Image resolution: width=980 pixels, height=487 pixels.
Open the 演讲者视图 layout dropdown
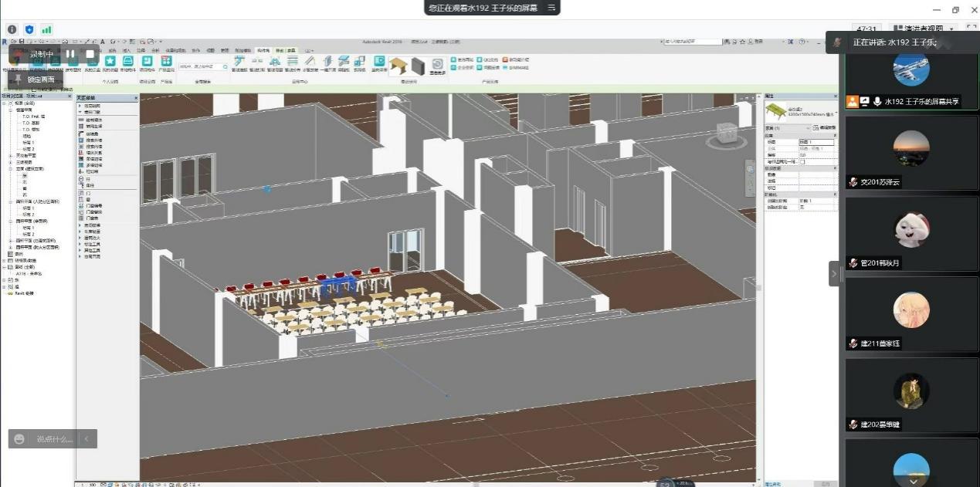pyautogui.click(x=923, y=29)
